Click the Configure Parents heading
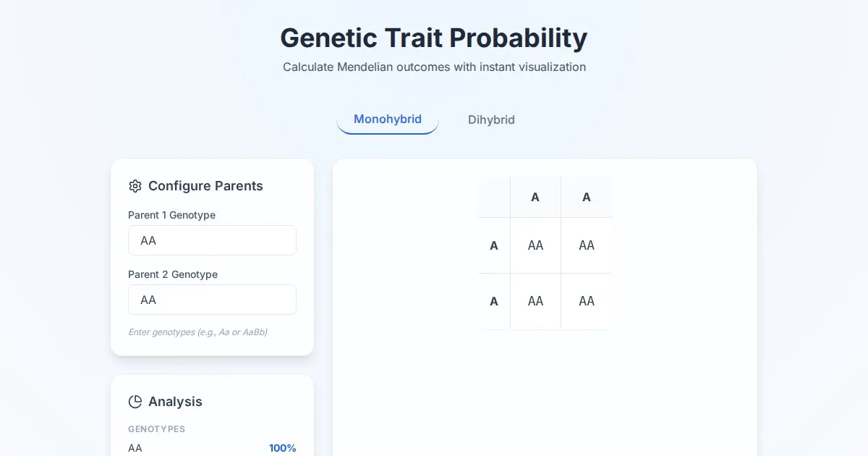868x456 pixels. tap(205, 186)
